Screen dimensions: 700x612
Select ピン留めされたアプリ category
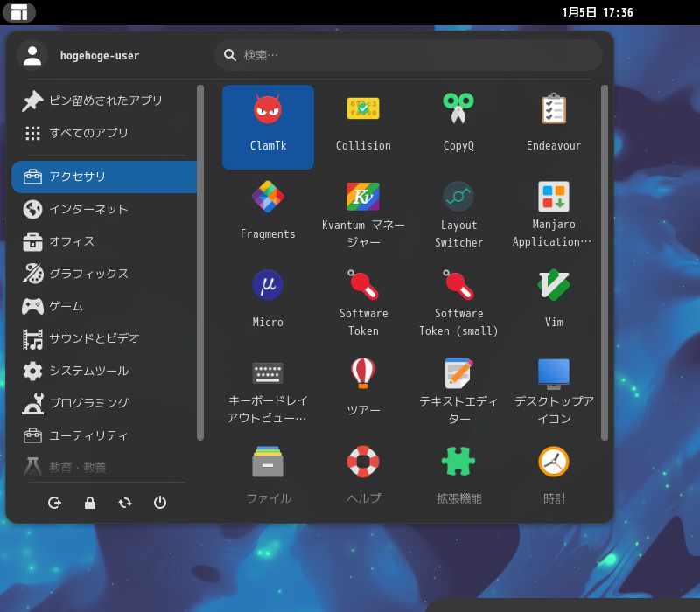[104, 101]
